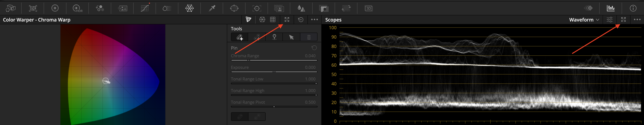Adjust the Tonal Range Pivot slider
This screenshot has height=125, width=644.
274,106
